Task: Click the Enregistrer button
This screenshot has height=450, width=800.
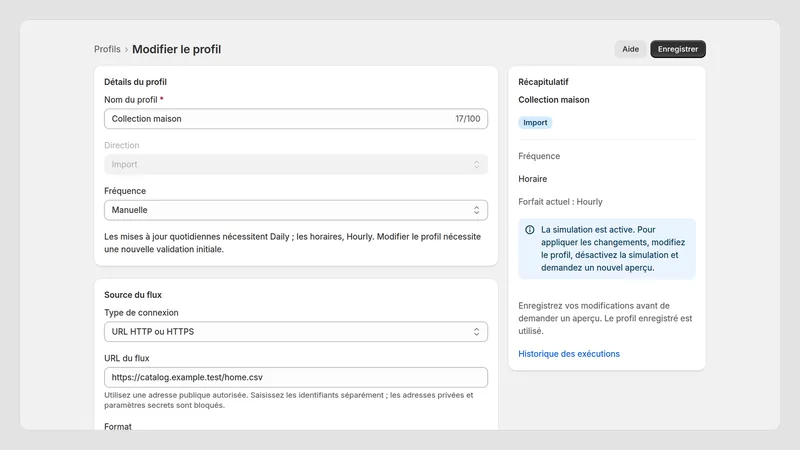Action: (678, 49)
